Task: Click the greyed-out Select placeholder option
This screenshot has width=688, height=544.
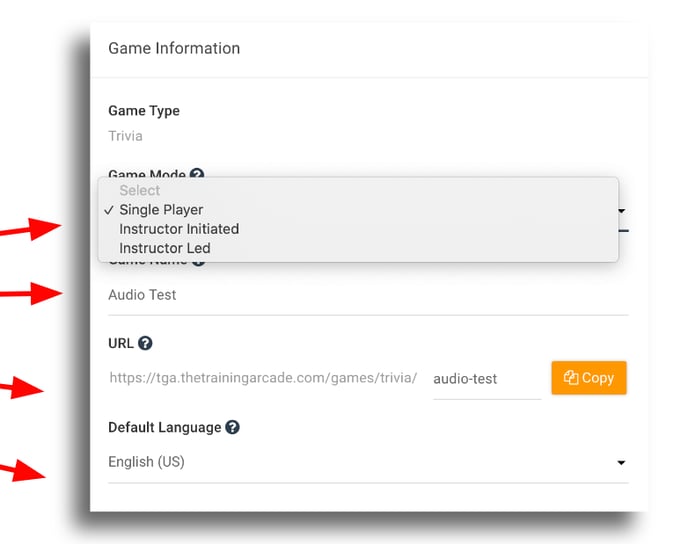Action: pos(140,190)
